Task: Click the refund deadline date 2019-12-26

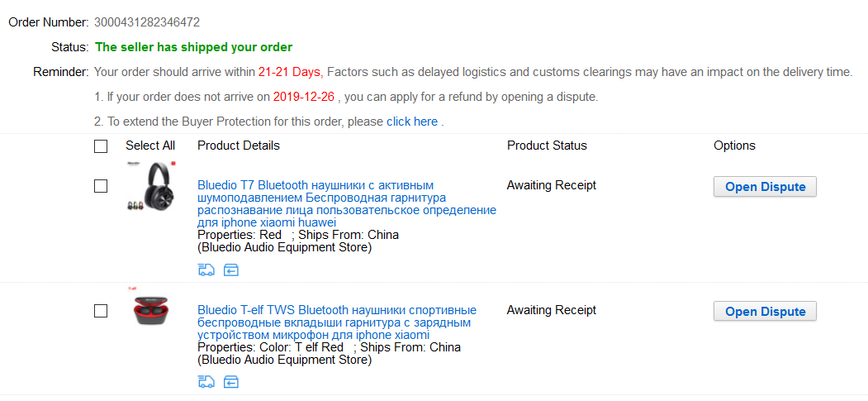Action: (x=303, y=97)
